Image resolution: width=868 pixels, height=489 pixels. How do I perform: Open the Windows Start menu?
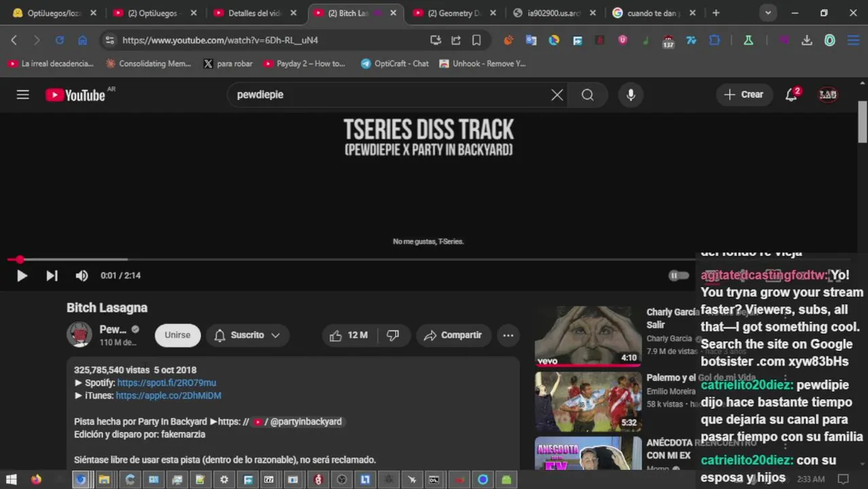click(11, 479)
